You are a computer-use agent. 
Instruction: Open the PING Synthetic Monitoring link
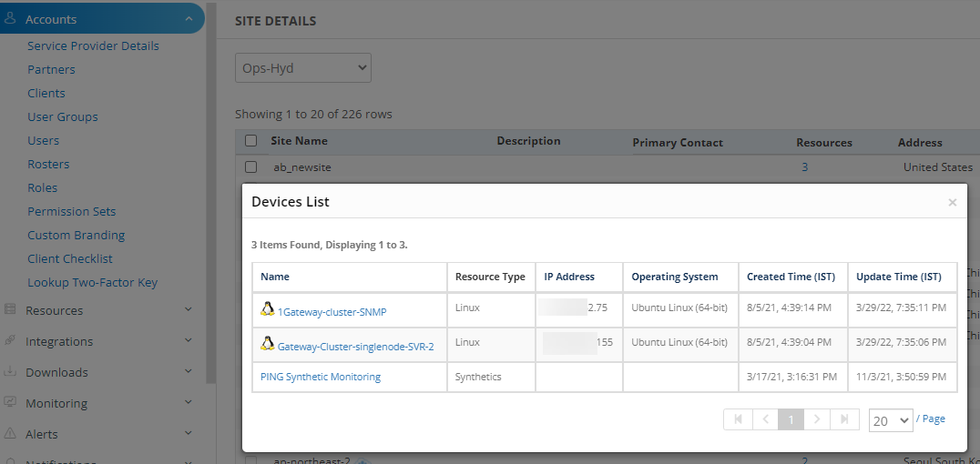point(321,377)
